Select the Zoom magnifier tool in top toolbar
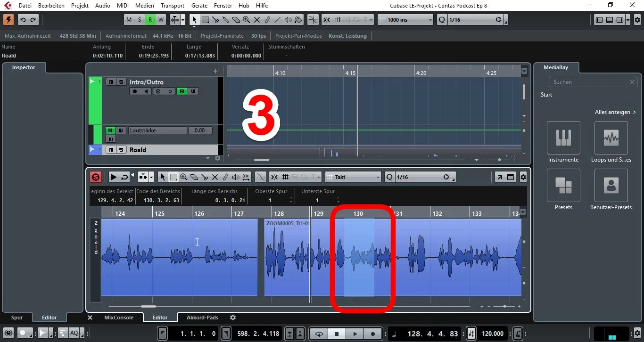 [x=246, y=20]
